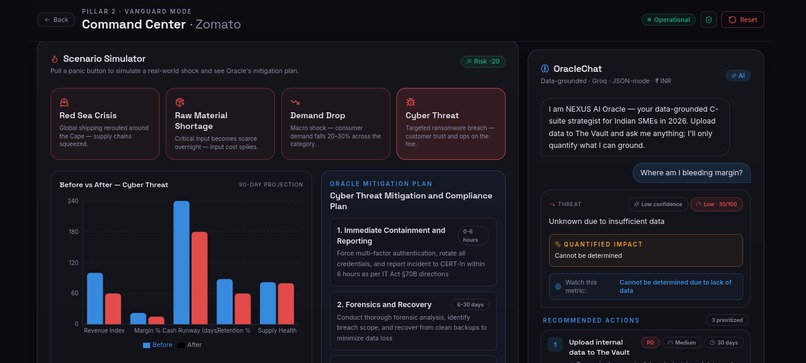Viewport: 806px width, 363px height.
Task: Click the Watch this metric icon
Action: click(x=558, y=286)
